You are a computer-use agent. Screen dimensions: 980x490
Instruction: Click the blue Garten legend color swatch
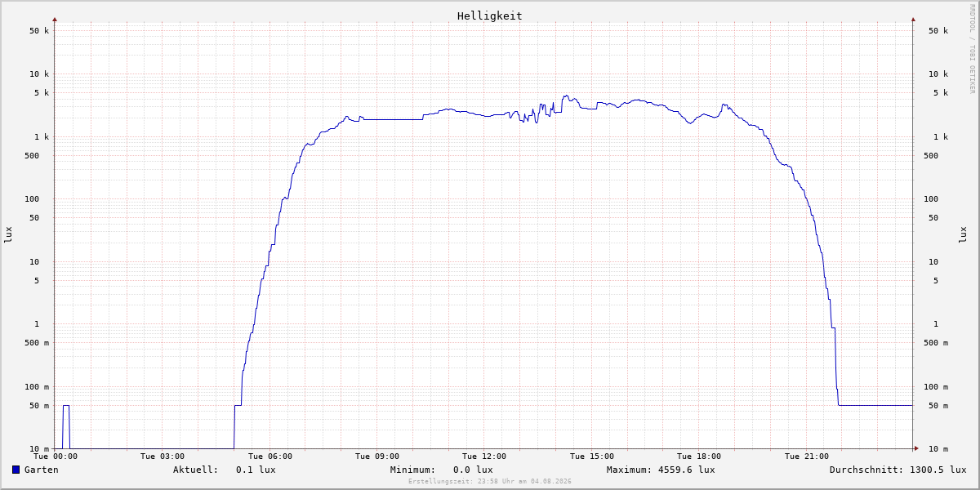16,470
